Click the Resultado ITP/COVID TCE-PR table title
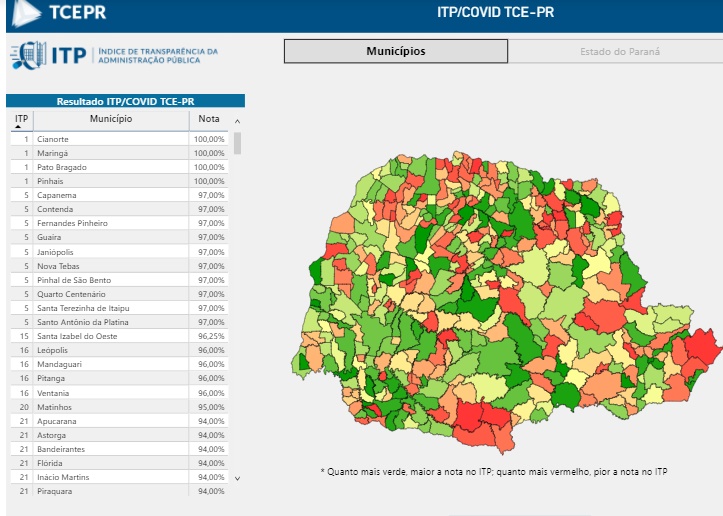The image size is (723, 516). [125, 101]
